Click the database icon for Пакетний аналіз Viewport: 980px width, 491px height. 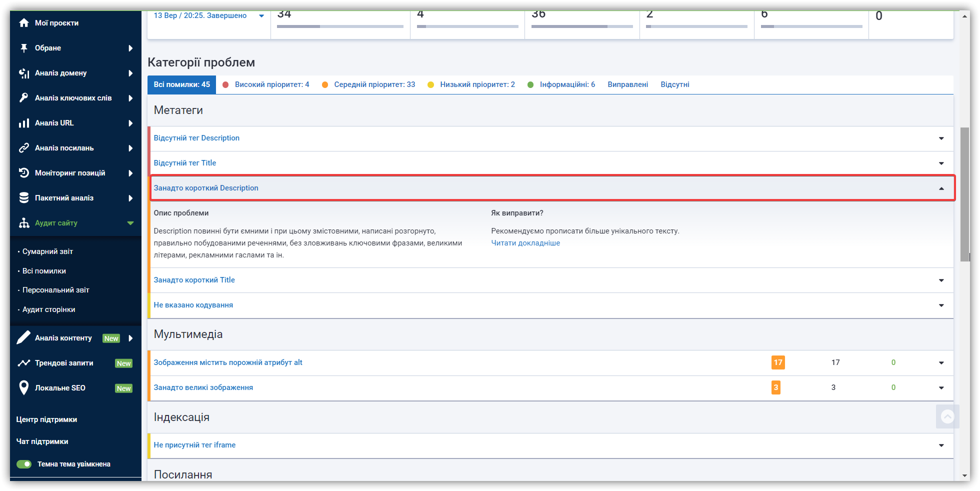[x=23, y=198]
